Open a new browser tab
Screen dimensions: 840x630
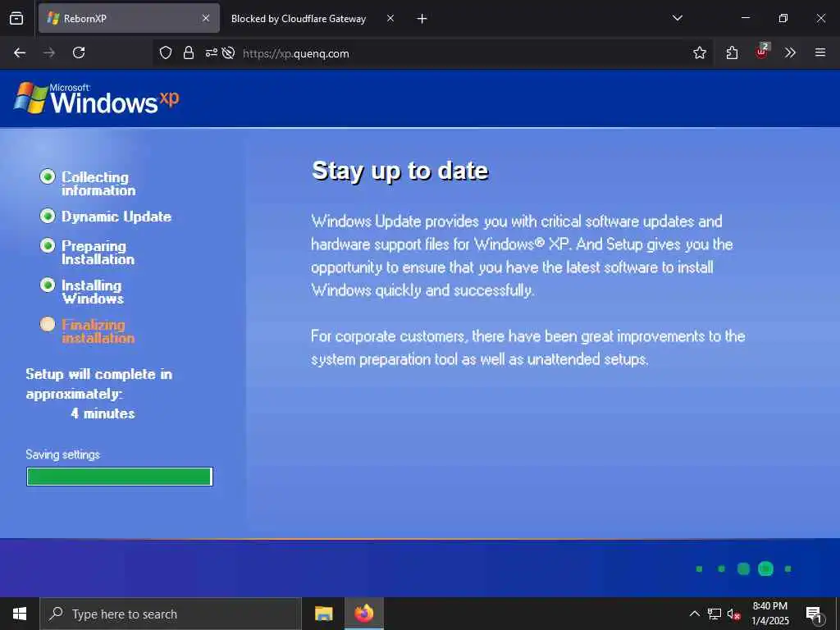pos(422,19)
